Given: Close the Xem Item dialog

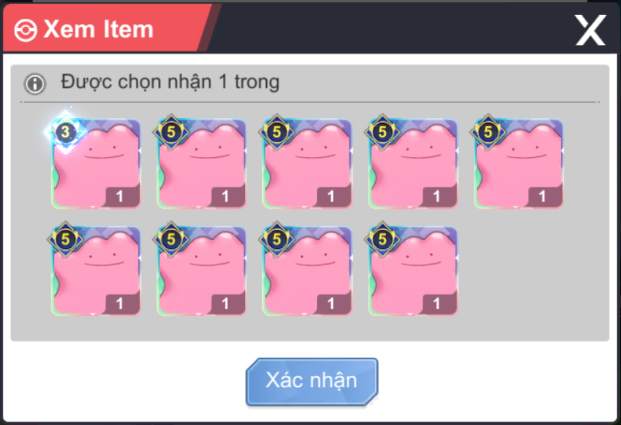Looking at the screenshot, I should pyautogui.click(x=591, y=30).
